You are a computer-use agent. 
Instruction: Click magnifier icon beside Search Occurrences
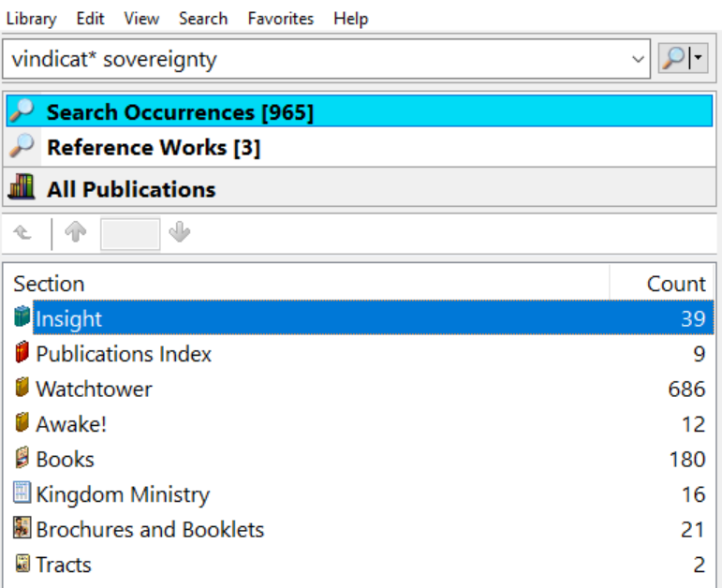[22, 110]
